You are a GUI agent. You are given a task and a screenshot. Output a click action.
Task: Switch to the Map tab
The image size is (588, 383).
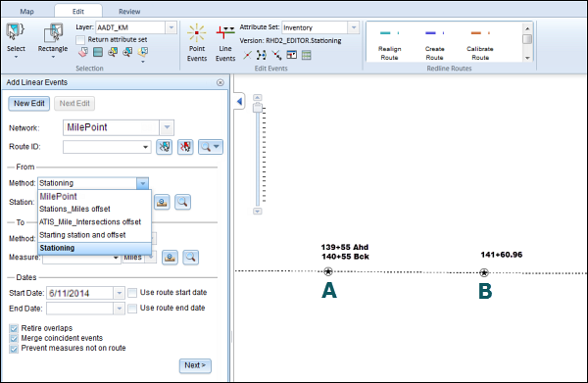(x=26, y=11)
